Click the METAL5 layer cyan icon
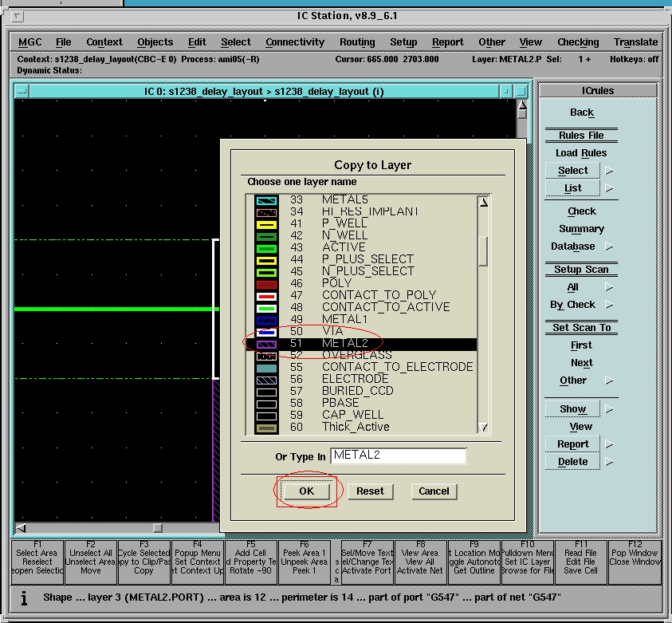The width and height of the screenshot is (672, 623). click(x=266, y=200)
